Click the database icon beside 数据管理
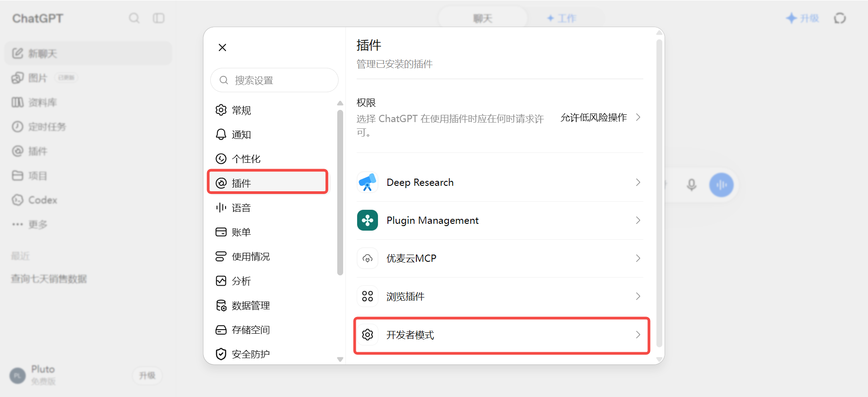The height and width of the screenshot is (397, 868). (221, 305)
